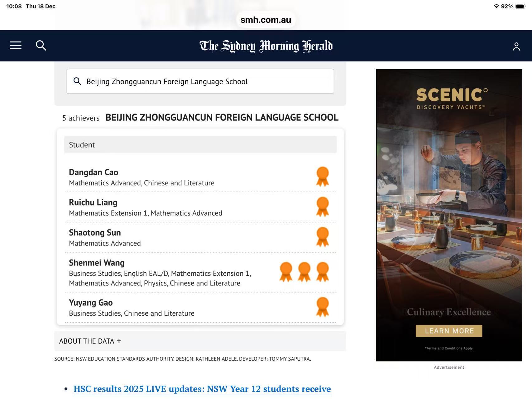532x399 pixels.
Task: Tap the battery indicator in status bar
Action: pyautogui.click(x=520, y=6)
